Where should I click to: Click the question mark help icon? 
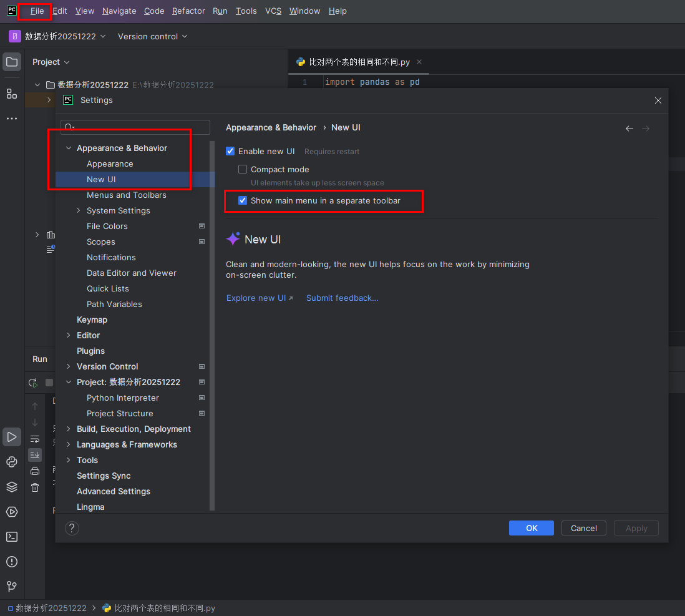coord(72,528)
